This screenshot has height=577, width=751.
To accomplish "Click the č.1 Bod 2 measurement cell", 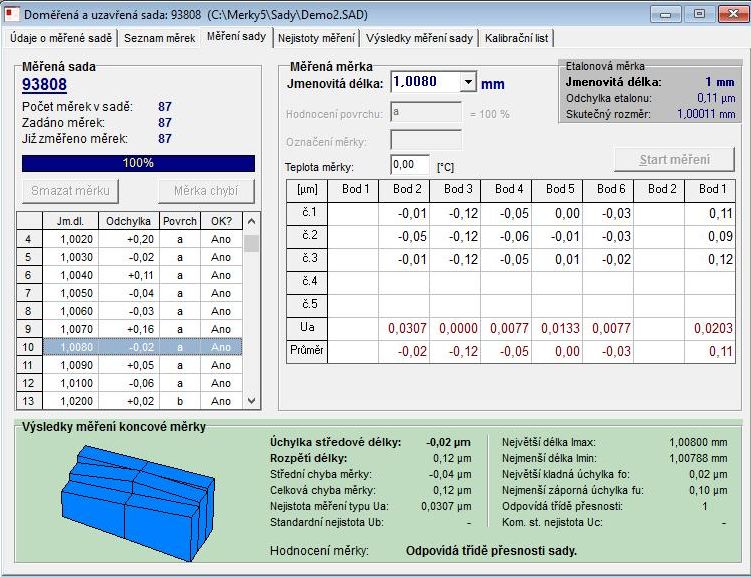I will (x=404, y=213).
